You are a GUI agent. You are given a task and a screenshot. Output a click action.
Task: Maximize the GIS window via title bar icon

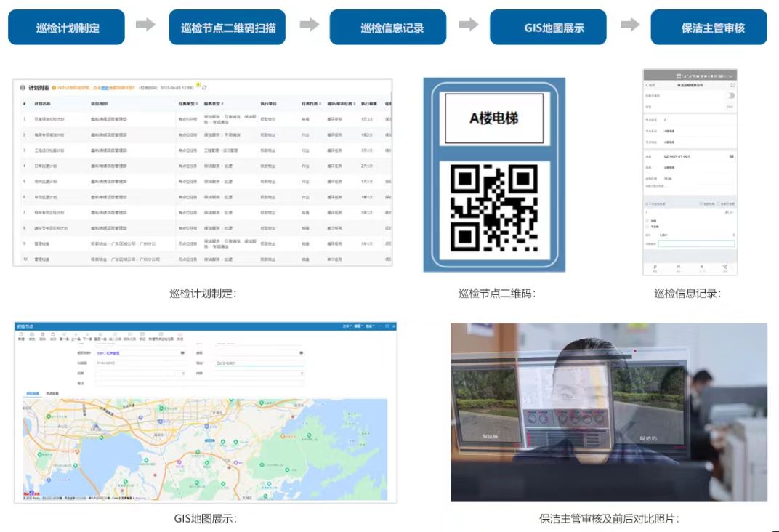coord(387,326)
